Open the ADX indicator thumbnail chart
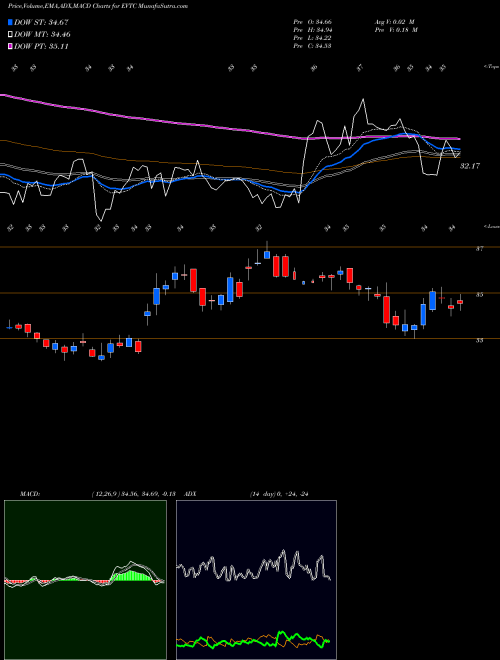The height and width of the screenshot is (660, 500). [256, 580]
